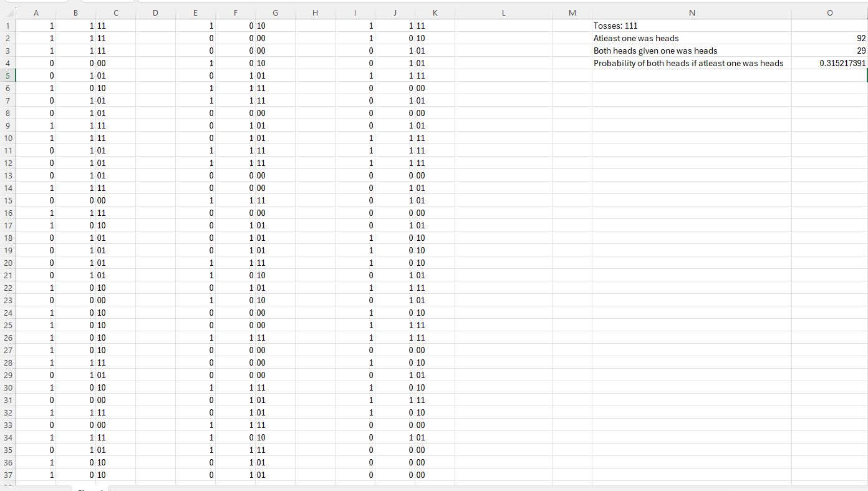
Task: Select 'Both heads given one was heads' cell
Action: click(692, 51)
